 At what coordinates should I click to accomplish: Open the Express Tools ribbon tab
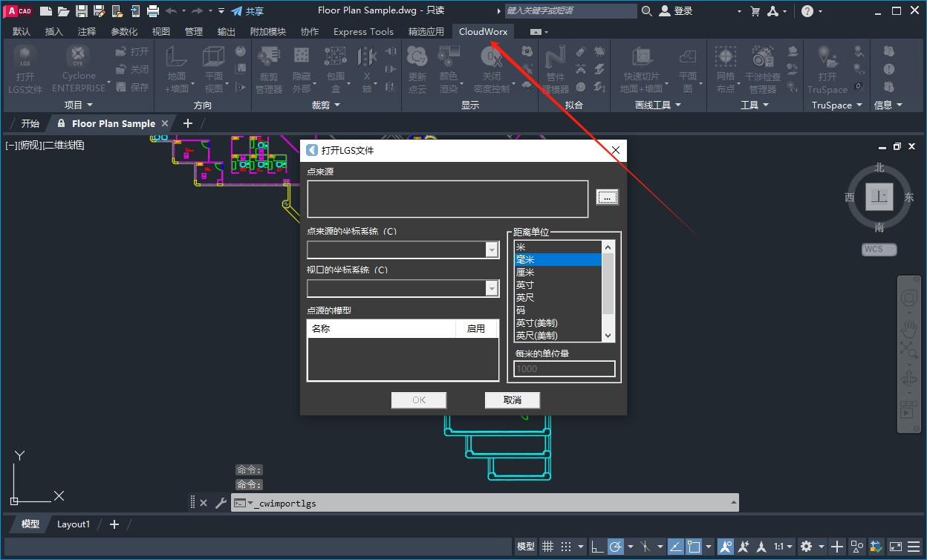(x=363, y=31)
